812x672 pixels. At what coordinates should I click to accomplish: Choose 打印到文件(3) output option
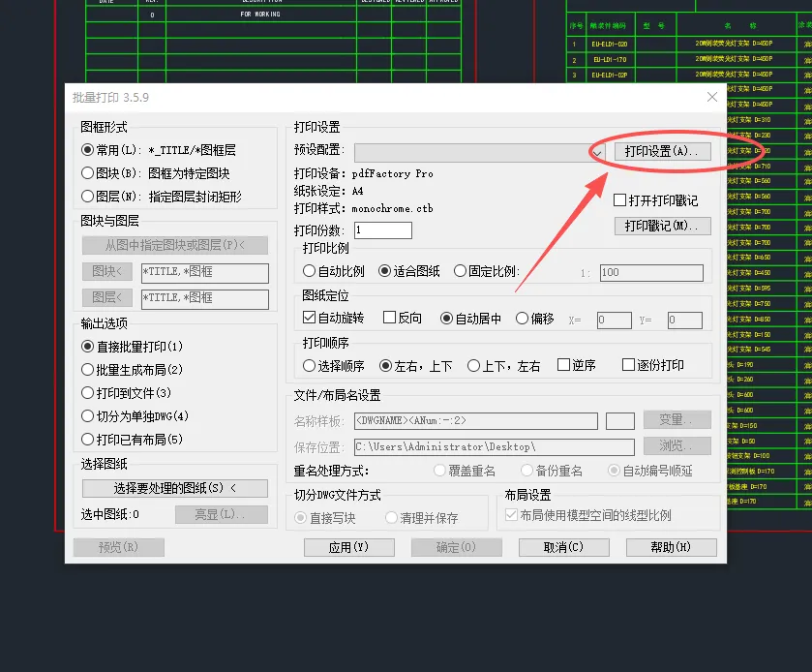pyautogui.click(x=87, y=393)
